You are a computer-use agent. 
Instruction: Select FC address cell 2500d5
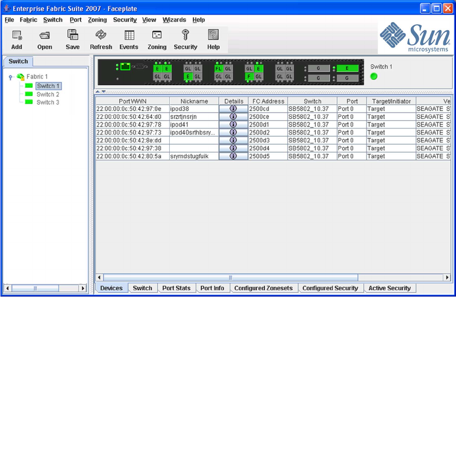[268, 156]
